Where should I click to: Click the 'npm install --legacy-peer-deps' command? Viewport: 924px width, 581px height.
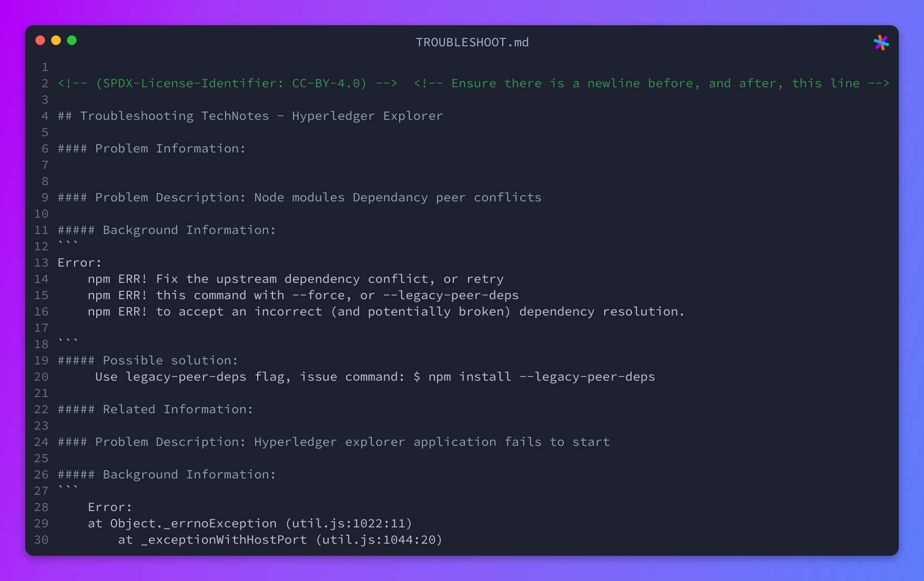[542, 377]
